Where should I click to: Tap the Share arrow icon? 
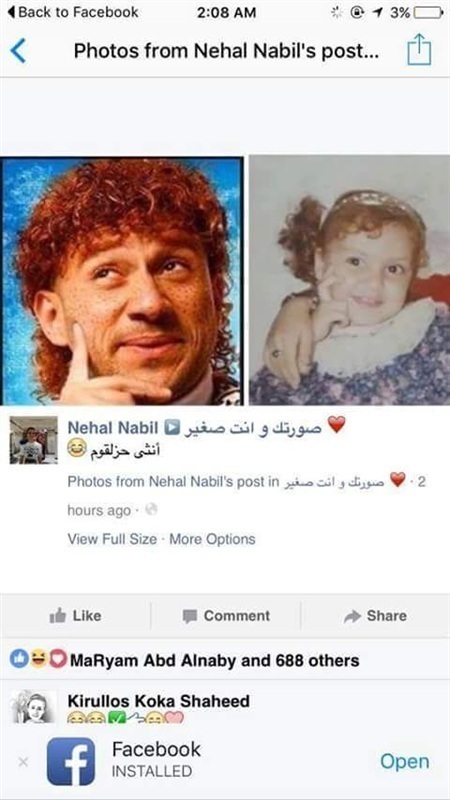coord(353,616)
